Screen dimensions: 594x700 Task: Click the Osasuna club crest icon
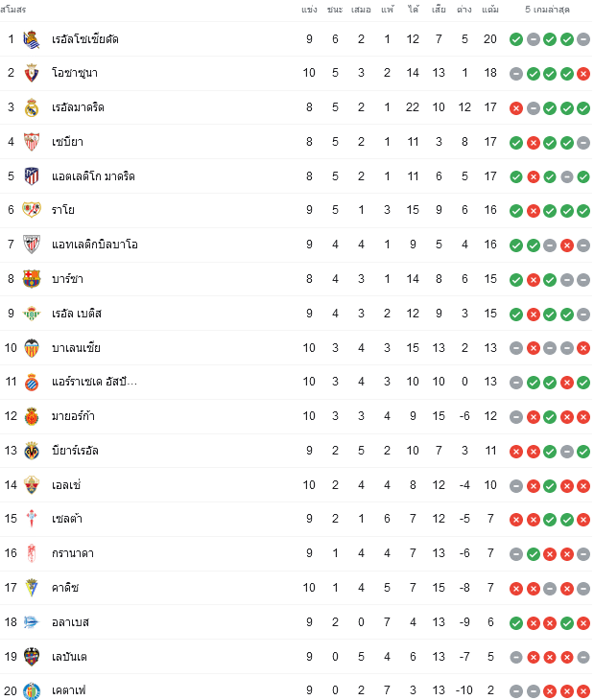(32, 73)
